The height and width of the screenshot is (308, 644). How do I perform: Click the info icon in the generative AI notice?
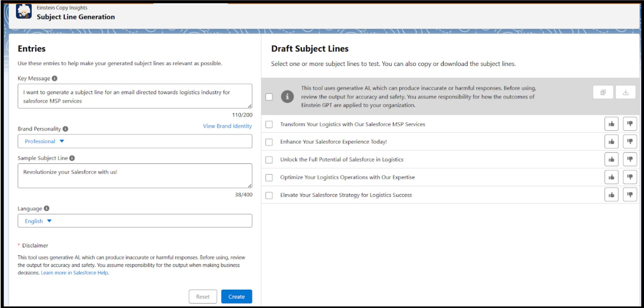[287, 97]
